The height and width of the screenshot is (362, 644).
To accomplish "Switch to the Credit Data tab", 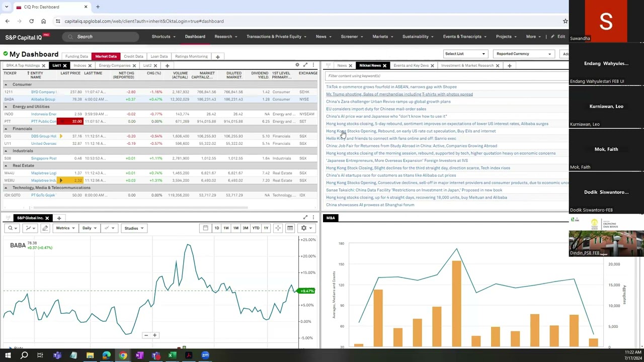I will coord(133,56).
